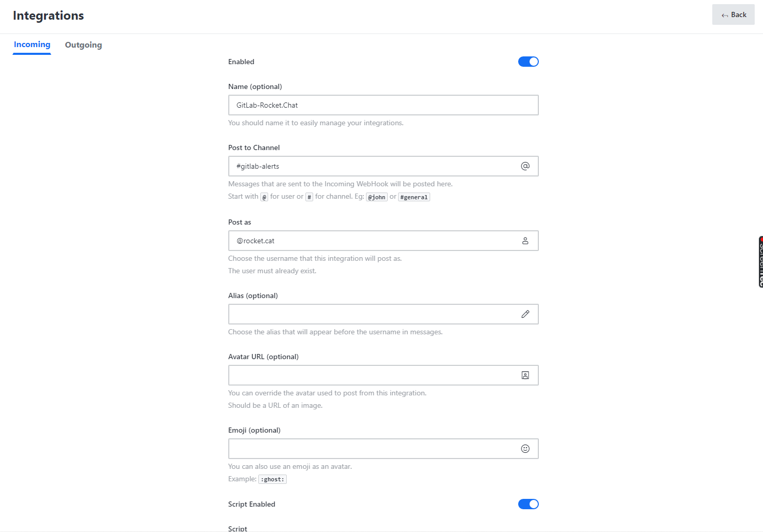Click the Avatar URL text box
The image size is (763, 532).
(x=373, y=375)
